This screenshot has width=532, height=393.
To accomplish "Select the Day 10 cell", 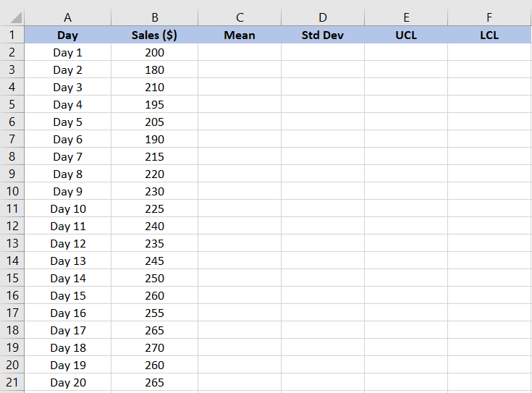I will 68,208.
